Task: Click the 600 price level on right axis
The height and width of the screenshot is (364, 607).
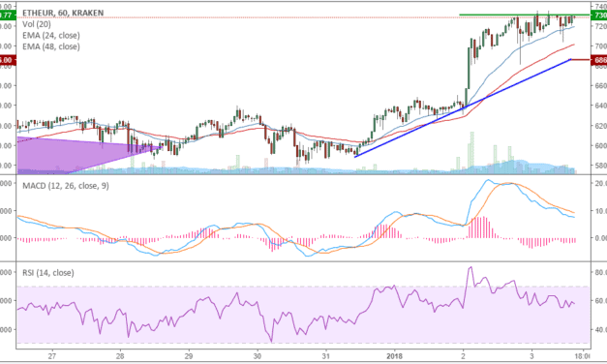Action: click(600, 145)
